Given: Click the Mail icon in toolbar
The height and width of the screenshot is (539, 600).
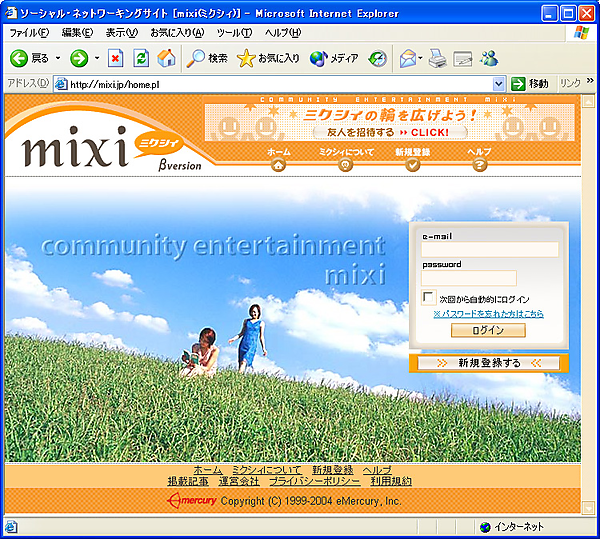Looking at the screenshot, I should [407, 58].
